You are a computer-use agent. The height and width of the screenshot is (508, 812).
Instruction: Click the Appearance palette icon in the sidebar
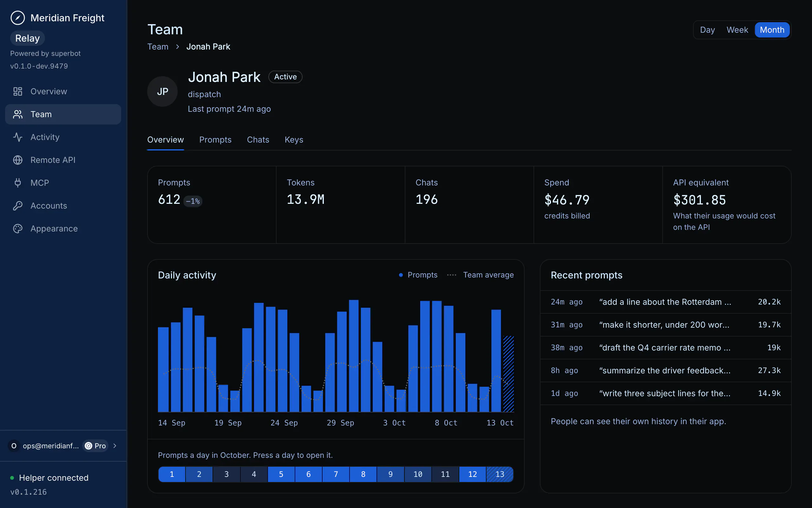(17, 229)
